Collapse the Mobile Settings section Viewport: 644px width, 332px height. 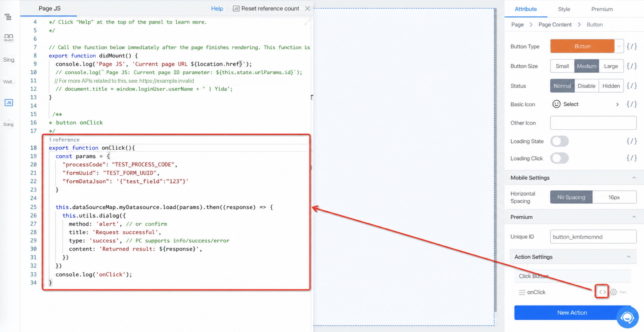(634, 178)
